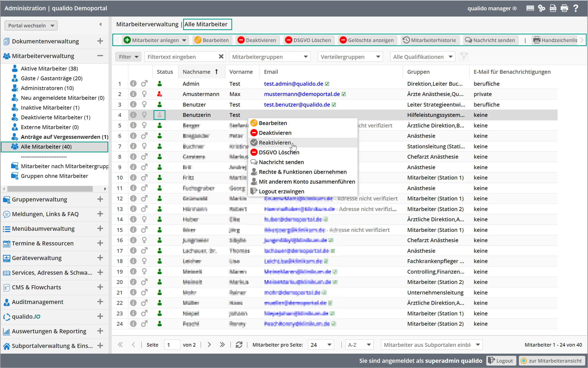Click the gender icon in row 2 Amustermann
The width and height of the screenshot is (588, 368).
[144, 94]
